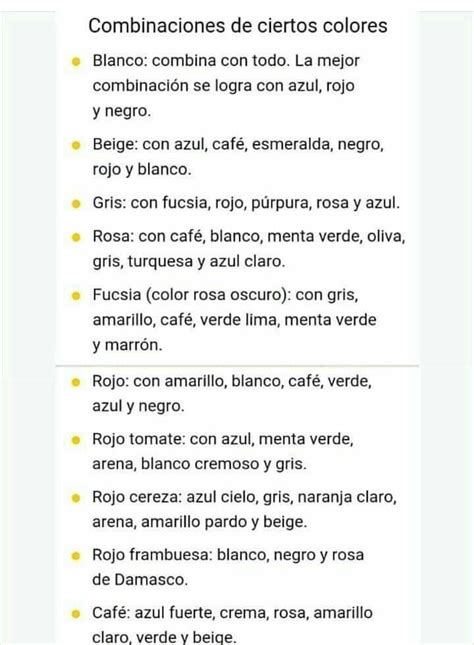Click the Café: azul fuerte, crema line
Screen dimensions: 474x645
[x=232, y=613]
